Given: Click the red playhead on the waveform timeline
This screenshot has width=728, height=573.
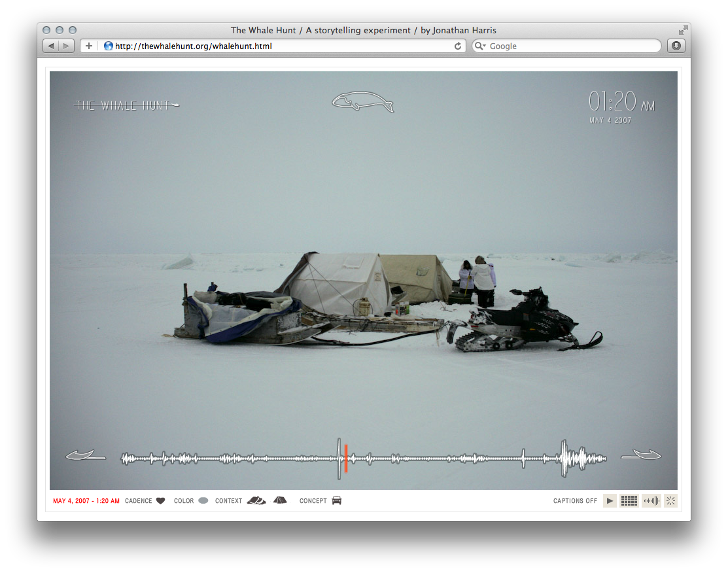Looking at the screenshot, I should pos(346,458).
